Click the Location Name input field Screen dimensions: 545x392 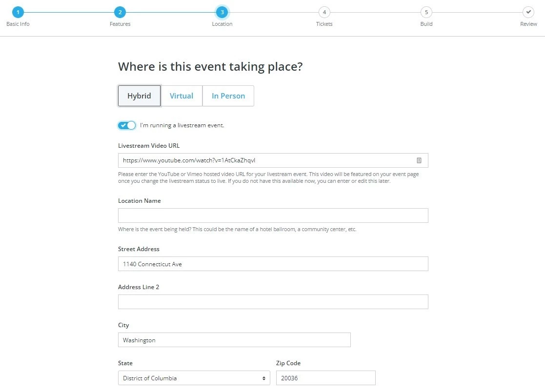click(273, 215)
